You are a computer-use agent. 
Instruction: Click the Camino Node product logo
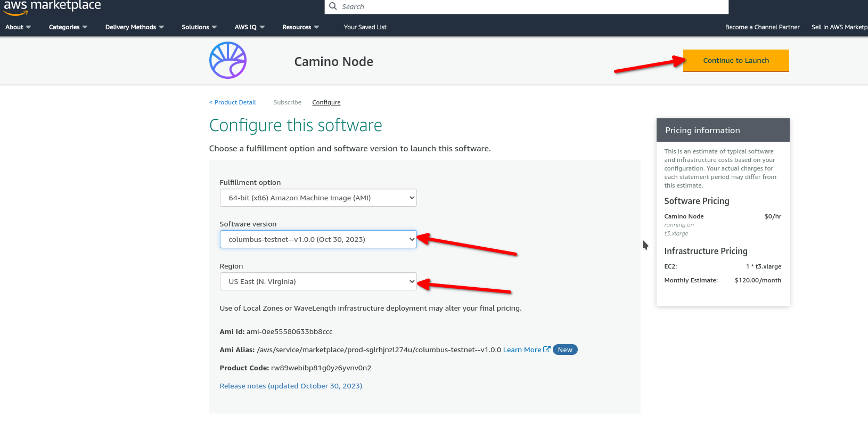pos(228,60)
